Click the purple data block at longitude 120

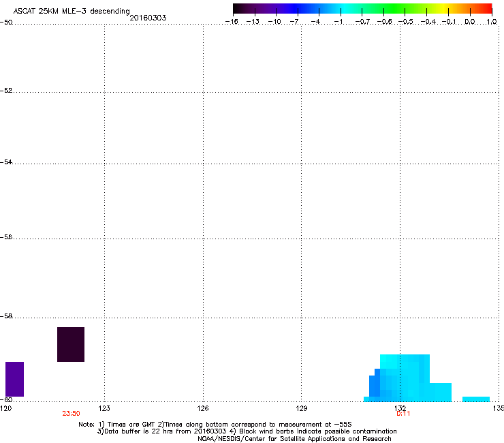tap(14, 380)
